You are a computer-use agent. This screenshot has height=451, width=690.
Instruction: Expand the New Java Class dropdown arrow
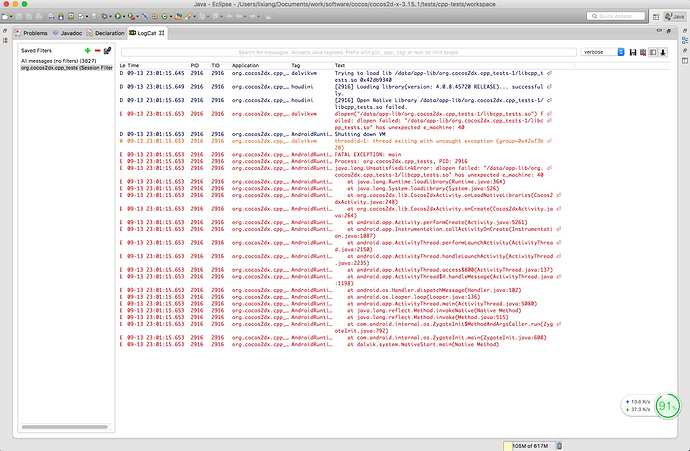(x=171, y=17)
